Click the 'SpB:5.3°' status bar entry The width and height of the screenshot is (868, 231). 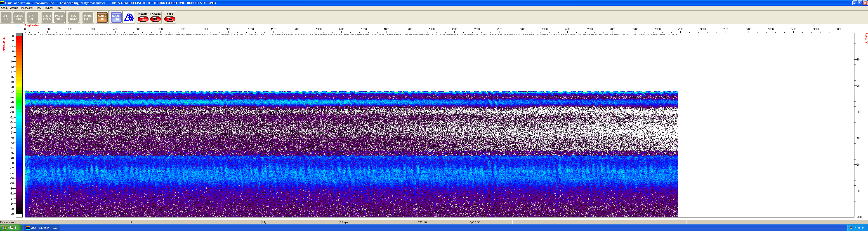(475, 222)
